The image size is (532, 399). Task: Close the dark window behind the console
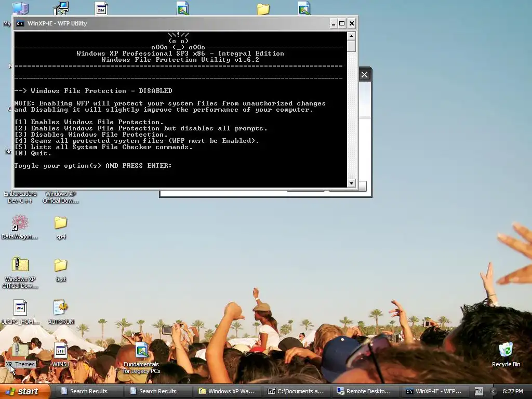[x=364, y=75]
